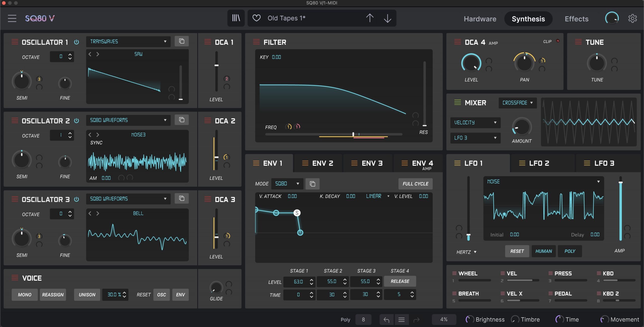
Task: Open Oscillator 1 section menu icon
Action: [x=15, y=42]
